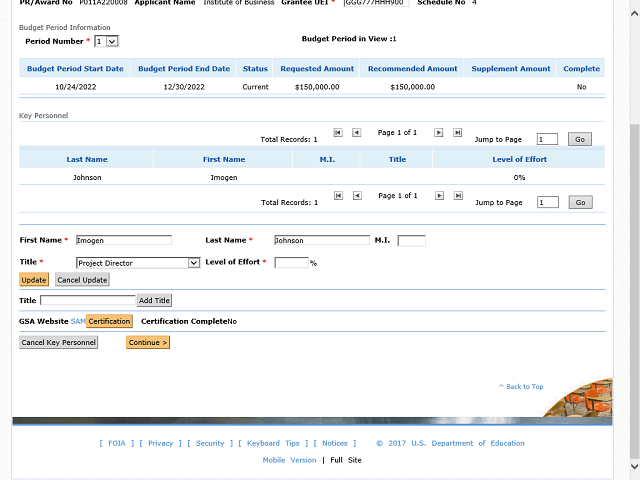Screen dimensions: 640x480
Task: Open the Keyboard Tips footer link
Action: 273,443
